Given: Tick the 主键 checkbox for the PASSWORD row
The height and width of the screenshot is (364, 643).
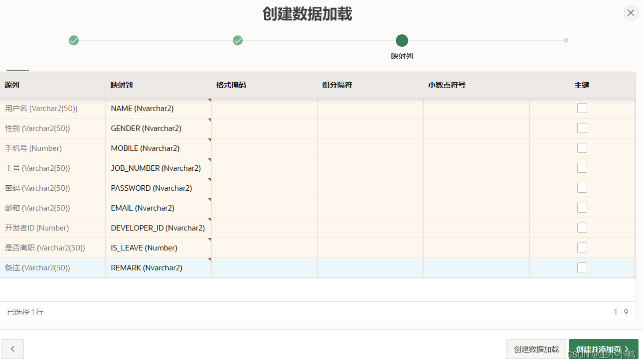Looking at the screenshot, I should point(582,188).
